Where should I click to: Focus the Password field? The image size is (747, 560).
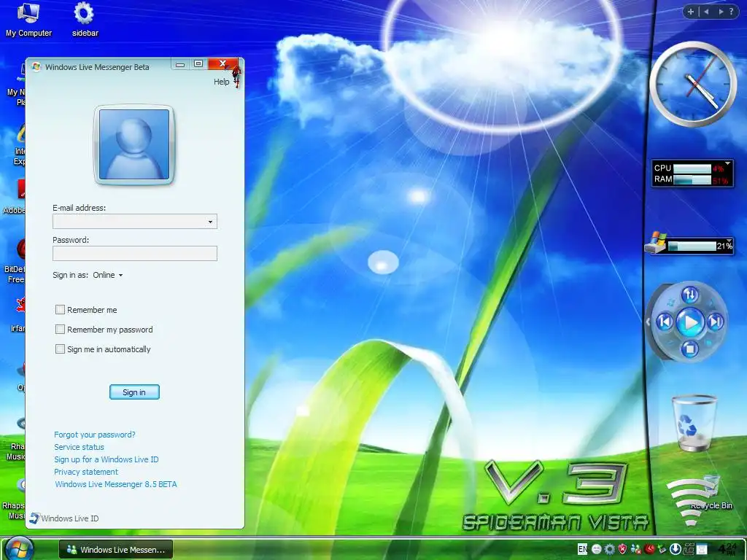135,253
